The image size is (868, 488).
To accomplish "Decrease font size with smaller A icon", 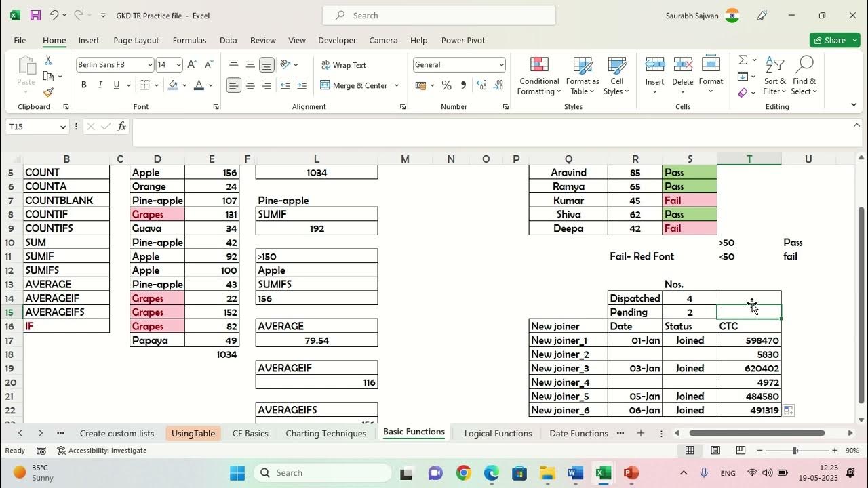I will (209, 64).
